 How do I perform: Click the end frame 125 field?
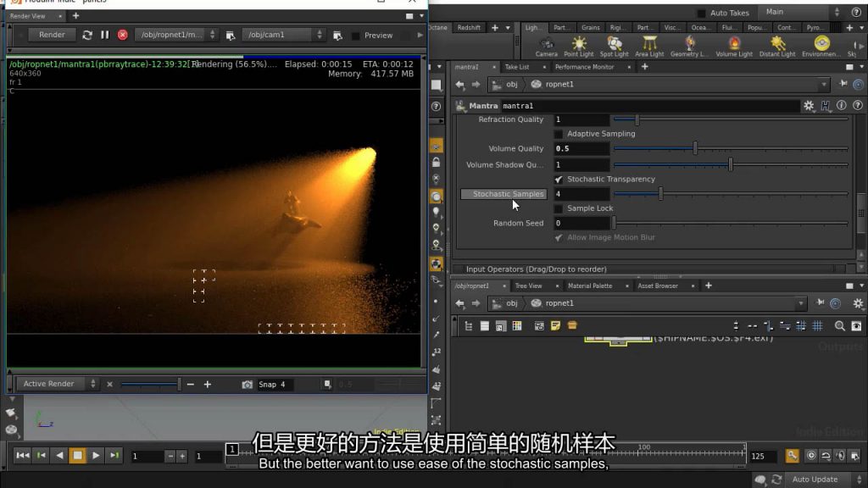tap(764, 456)
